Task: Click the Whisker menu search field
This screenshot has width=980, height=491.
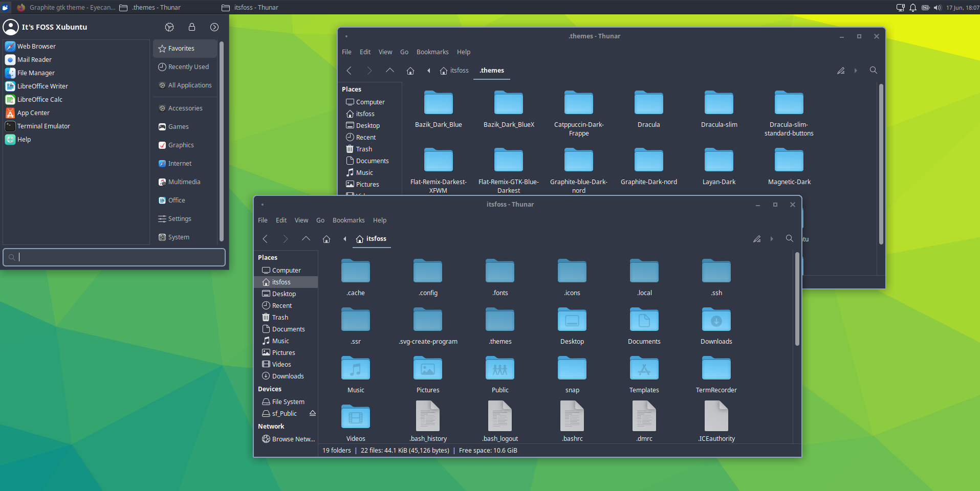Action: coord(114,257)
